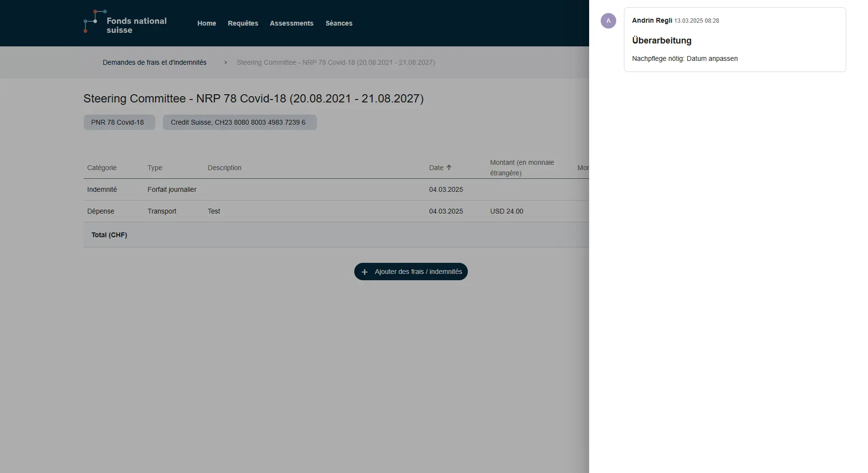Select the Transport dépense row labeled Test
The image size is (868, 473).
(214, 211)
